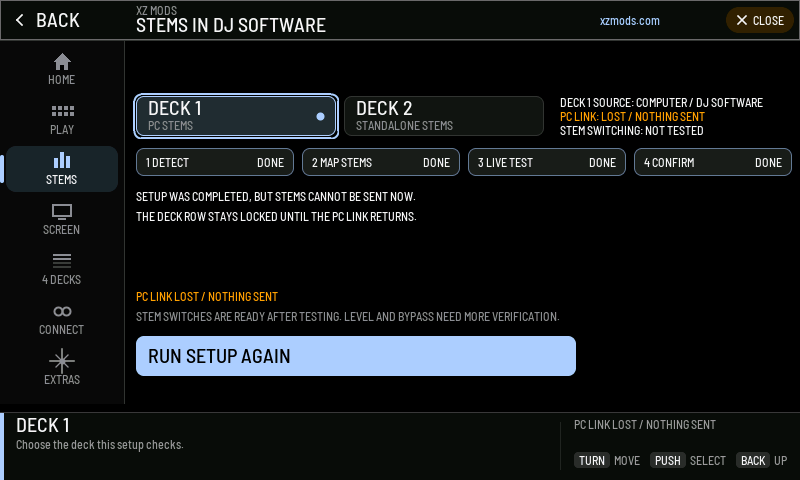Click 'PC LINK LOST / NOTHING SENT' heading above button
Screen dimensions: 800x480
pyautogui.click(x=207, y=296)
